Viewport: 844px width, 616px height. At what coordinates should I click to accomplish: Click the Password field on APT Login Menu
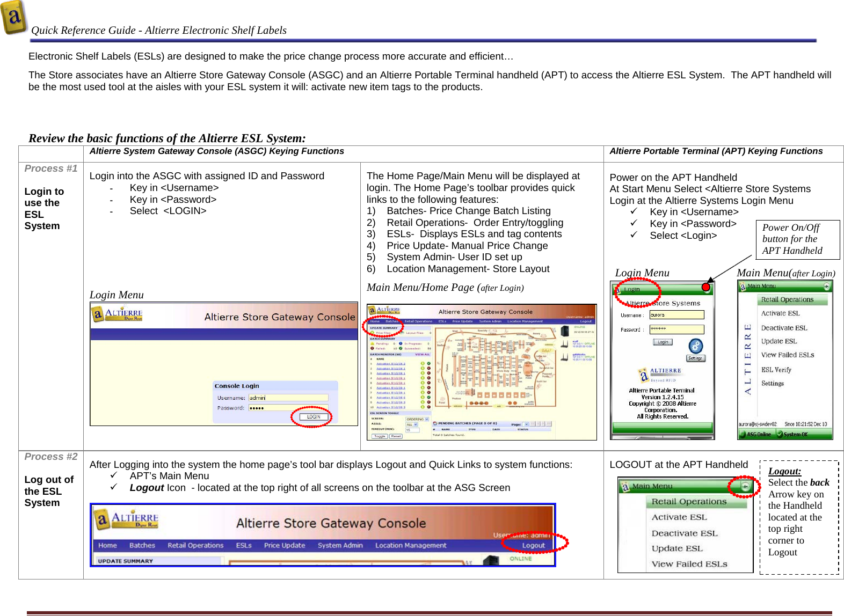pos(677,329)
